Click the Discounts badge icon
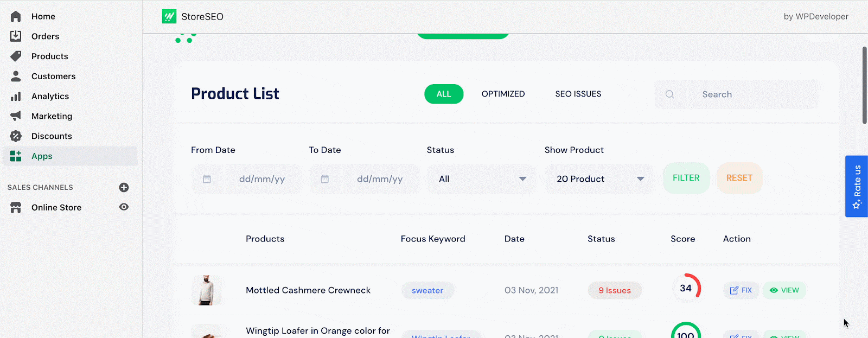The image size is (868, 338). [x=16, y=136]
